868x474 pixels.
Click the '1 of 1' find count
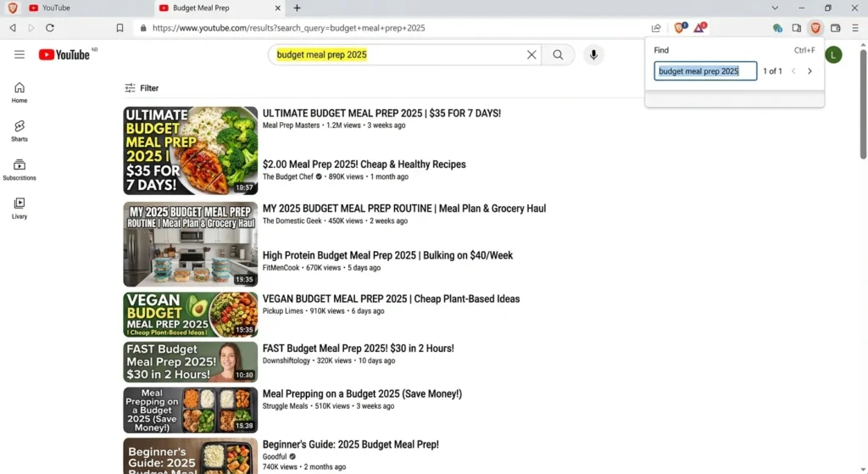772,71
